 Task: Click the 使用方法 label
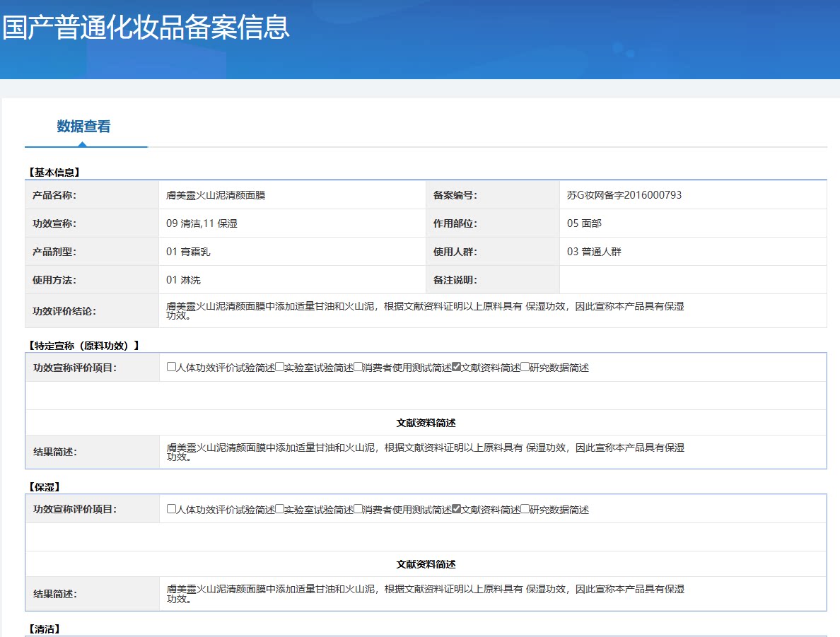click(54, 280)
